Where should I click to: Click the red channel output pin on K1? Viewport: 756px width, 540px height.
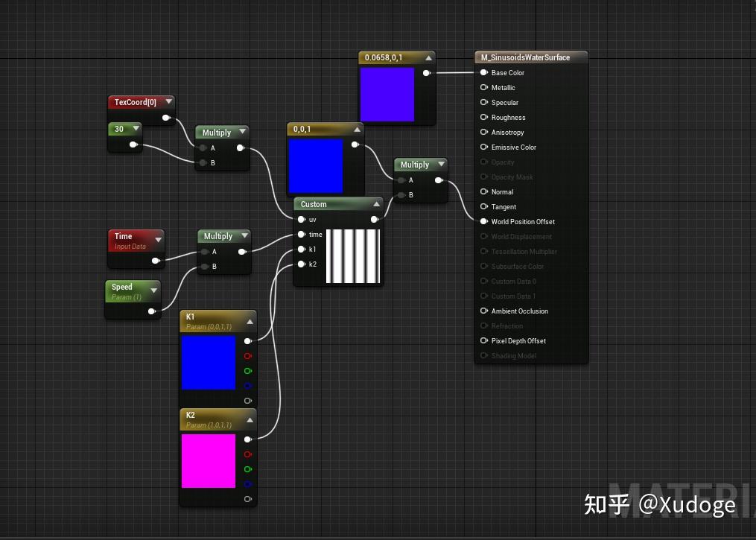[x=247, y=356]
